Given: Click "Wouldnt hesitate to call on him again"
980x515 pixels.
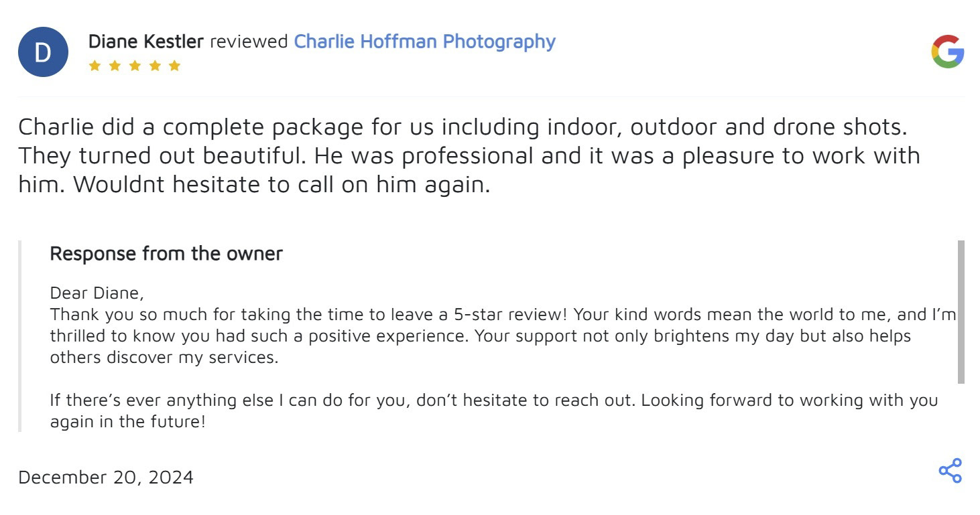Looking at the screenshot, I should pyautogui.click(x=282, y=184).
